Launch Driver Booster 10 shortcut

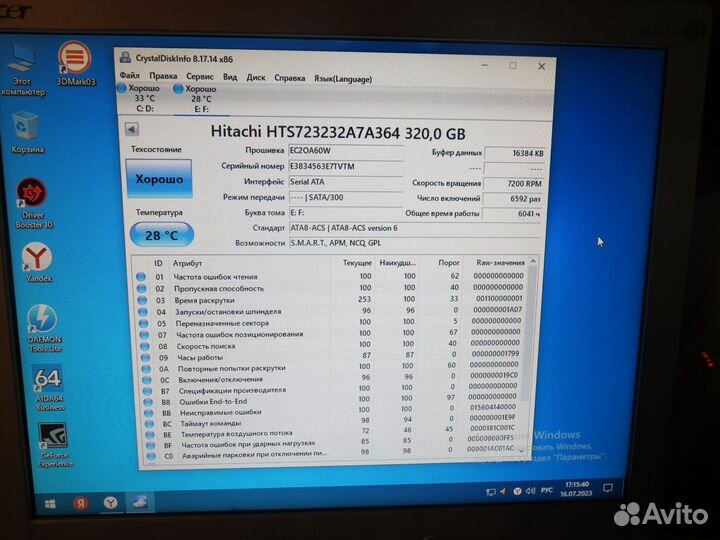[33, 203]
